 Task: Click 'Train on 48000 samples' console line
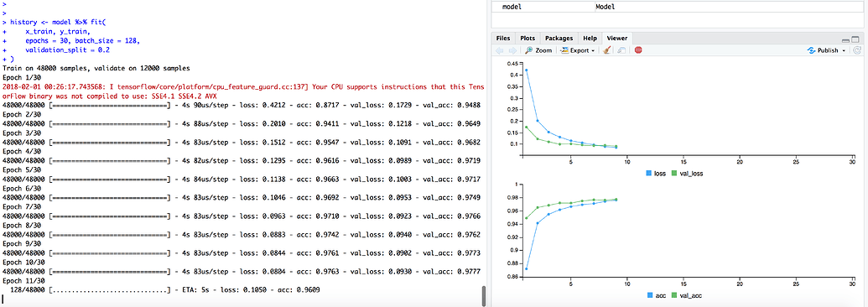pyautogui.click(x=96, y=68)
